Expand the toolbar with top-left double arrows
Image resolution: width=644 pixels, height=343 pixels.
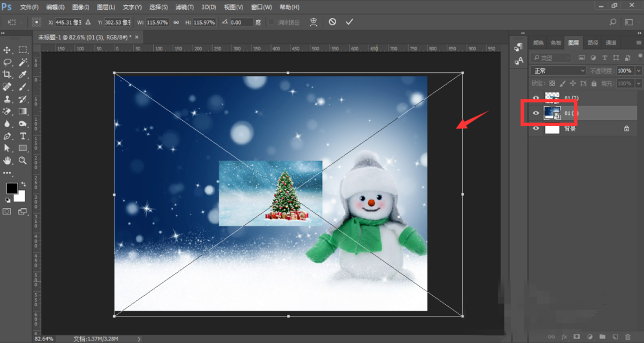pyautogui.click(x=3, y=33)
